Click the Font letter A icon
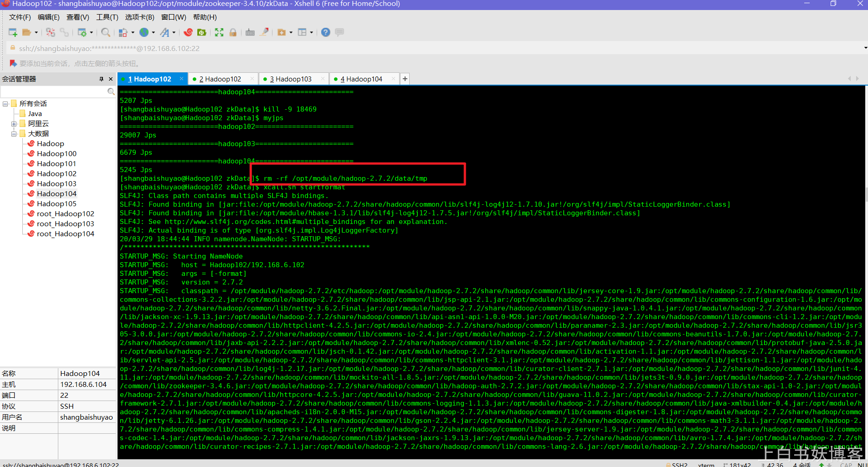 point(164,32)
